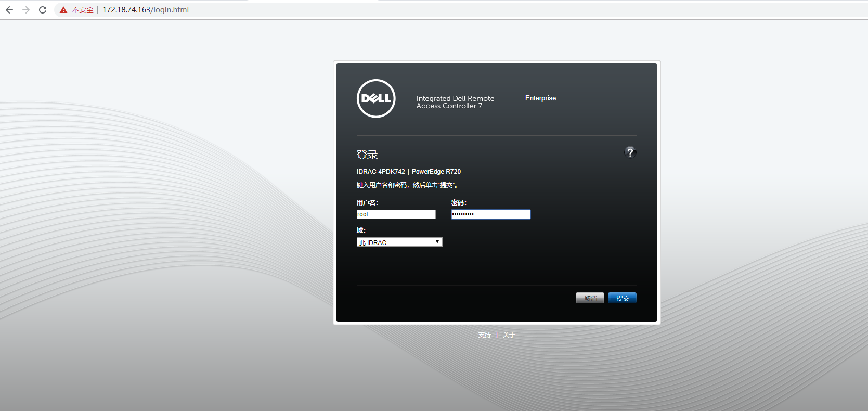This screenshot has width=868, height=411.
Task: Click the Dell logo
Action: 376,98
